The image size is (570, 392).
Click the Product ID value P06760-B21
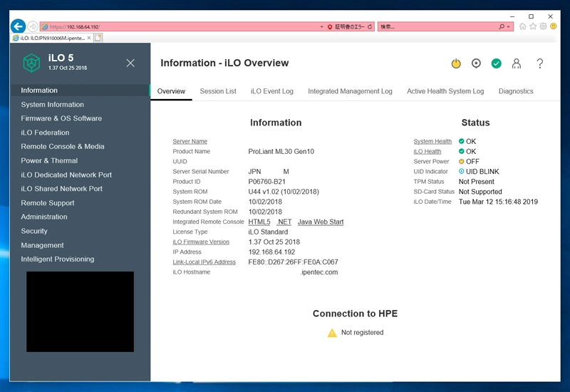click(x=266, y=182)
